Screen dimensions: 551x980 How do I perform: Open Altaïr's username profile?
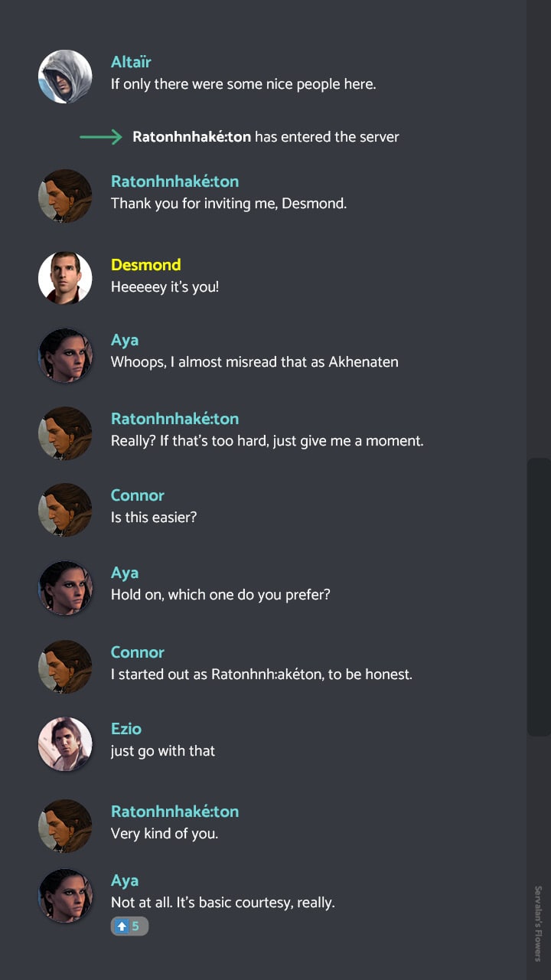click(x=131, y=62)
